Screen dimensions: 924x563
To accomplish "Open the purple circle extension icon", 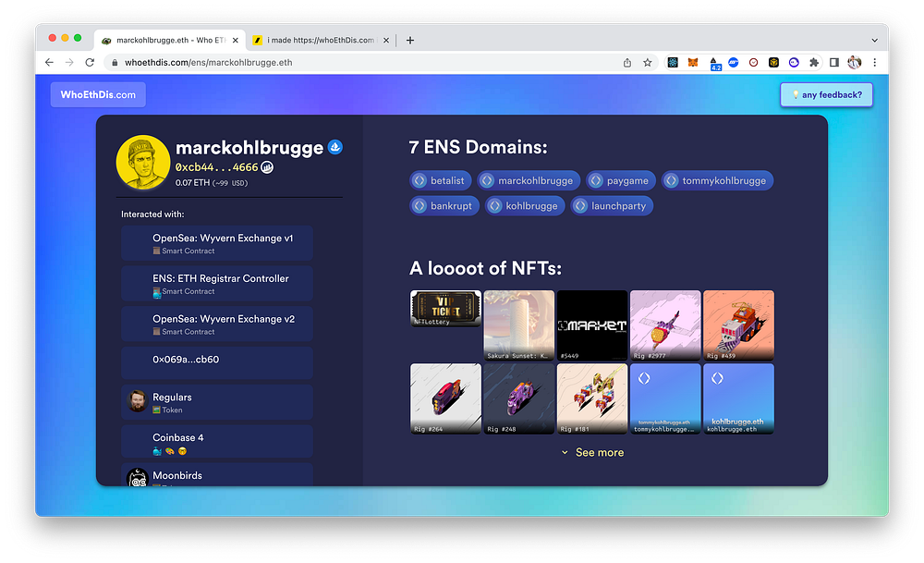I will point(794,63).
